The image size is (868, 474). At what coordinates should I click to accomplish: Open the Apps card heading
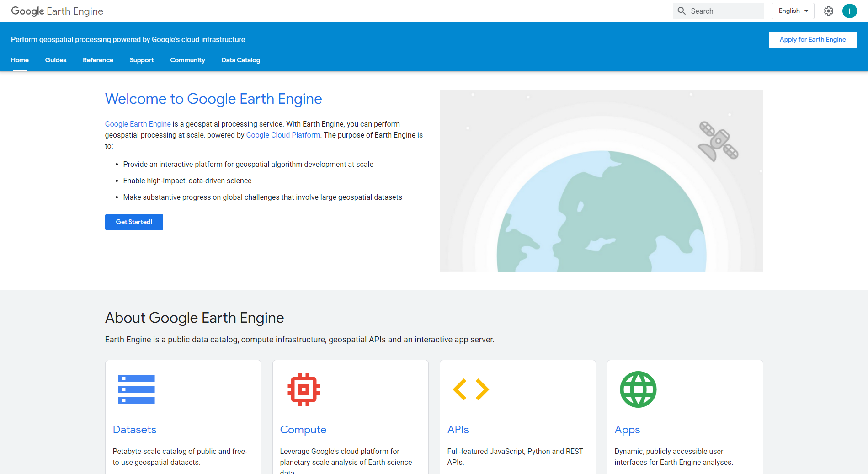coord(627,430)
